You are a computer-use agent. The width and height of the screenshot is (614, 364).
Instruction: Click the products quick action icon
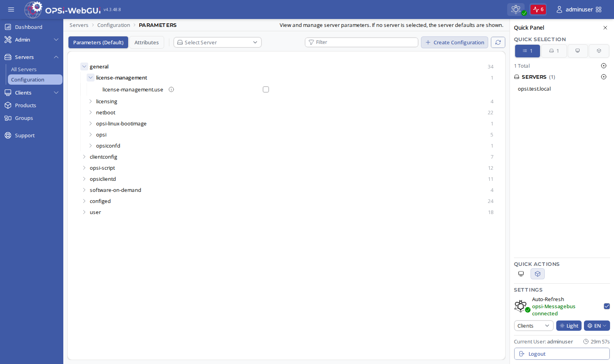538,274
